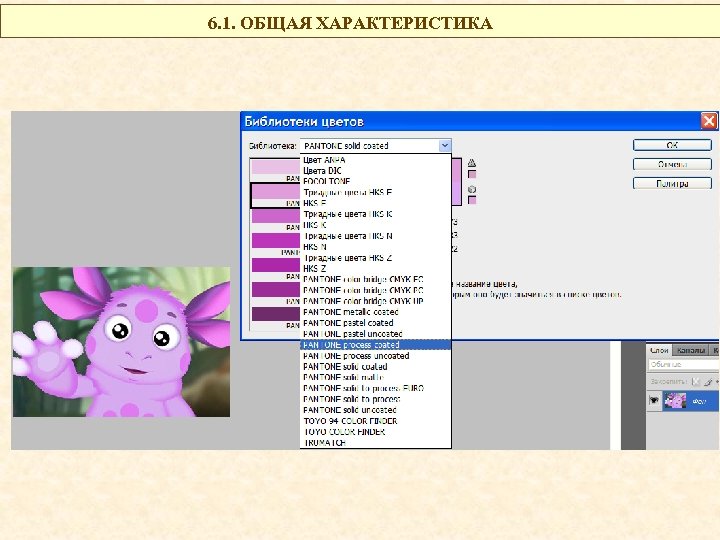Screen dimensions: 720x540
Task: Select Триадные цвета HKS K
Action: 376,214
